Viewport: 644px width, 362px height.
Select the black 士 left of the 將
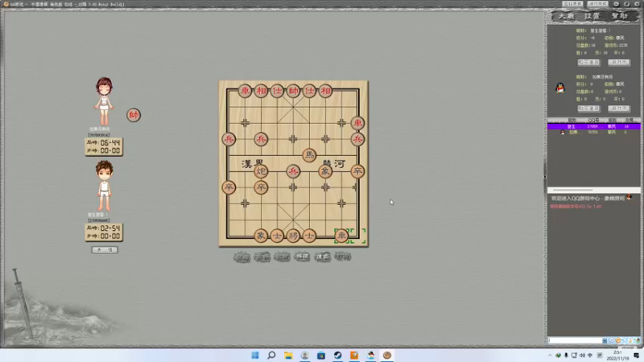[x=277, y=236]
